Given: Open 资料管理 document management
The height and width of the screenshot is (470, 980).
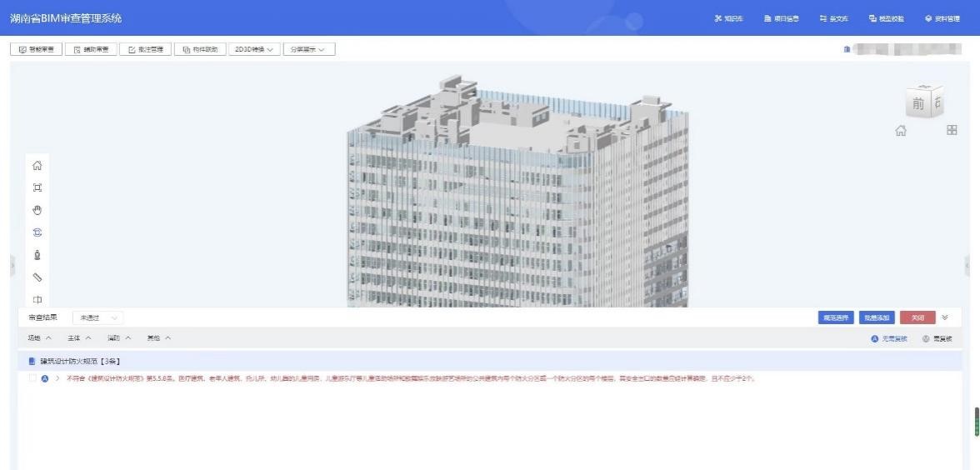Looking at the screenshot, I should click(x=942, y=18).
